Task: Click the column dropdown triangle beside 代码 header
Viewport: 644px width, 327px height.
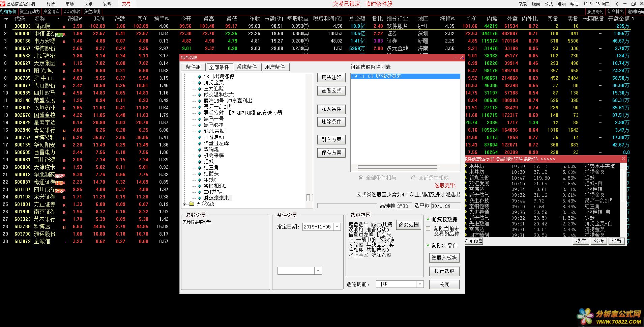Action: point(6,19)
